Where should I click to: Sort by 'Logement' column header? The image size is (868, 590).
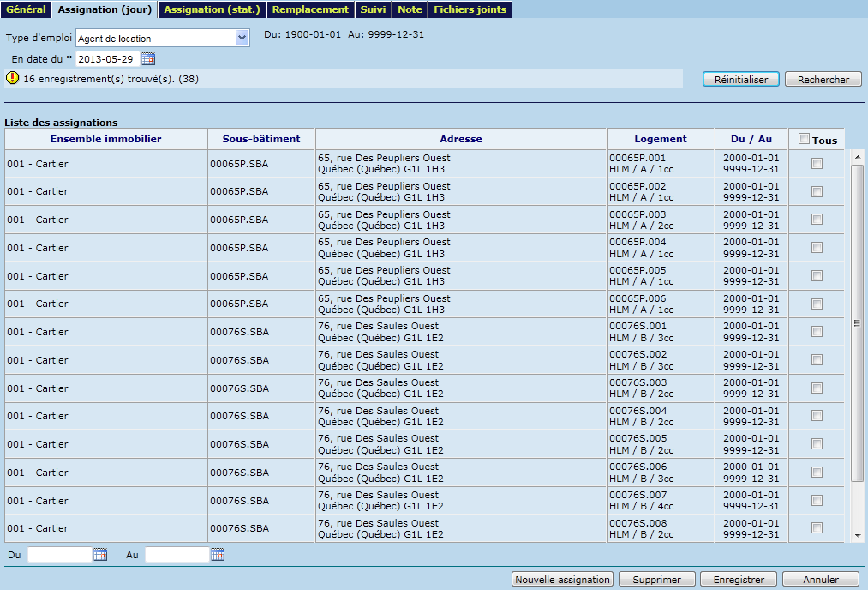tap(661, 139)
